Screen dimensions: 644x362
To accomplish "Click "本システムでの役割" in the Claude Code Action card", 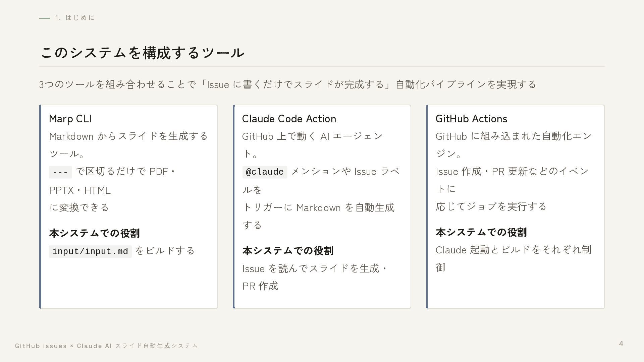I will click(x=288, y=251).
